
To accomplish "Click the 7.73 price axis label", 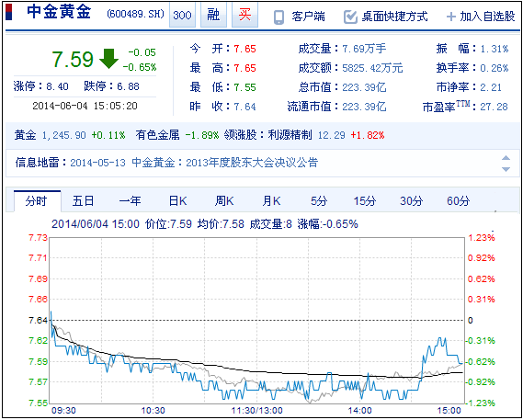I will tap(38, 238).
